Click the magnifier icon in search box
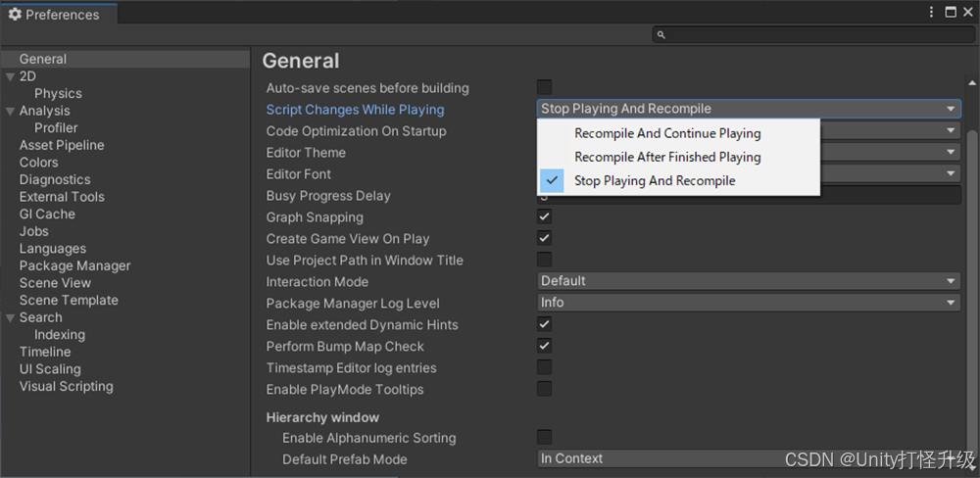This screenshot has height=478, width=980. (x=661, y=35)
